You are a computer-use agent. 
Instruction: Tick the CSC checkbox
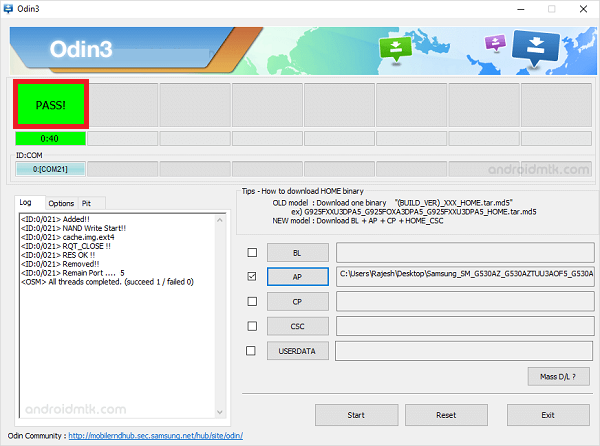pos(252,326)
